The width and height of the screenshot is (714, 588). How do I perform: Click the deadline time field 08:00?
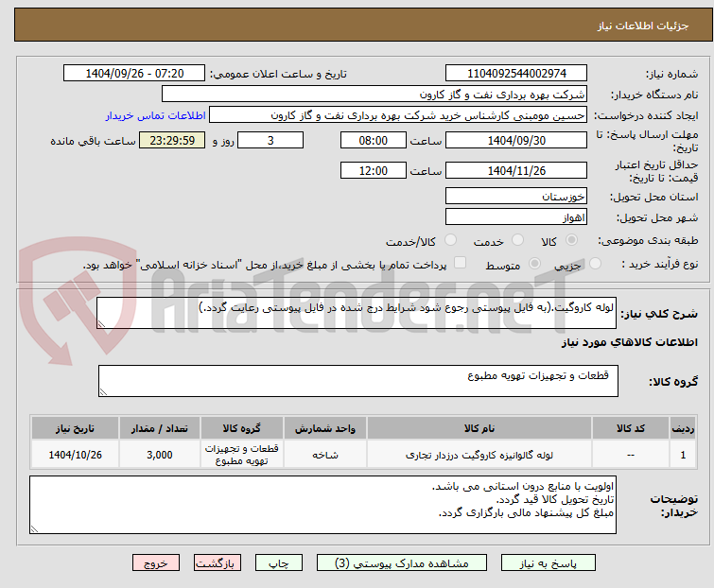pyautogui.click(x=373, y=140)
